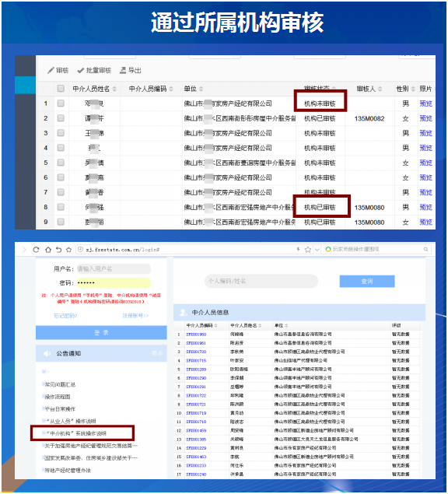Viewport: 448px width, 494px height.
Task: Sort by 中介人员姓名 column arrows
Action: pyautogui.click(x=114, y=89)
